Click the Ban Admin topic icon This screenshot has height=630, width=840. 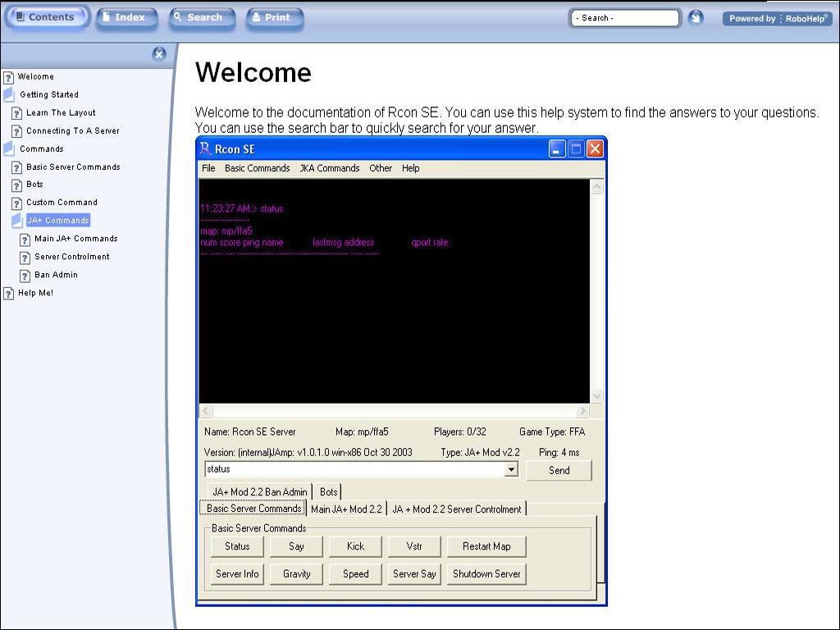[x=25, y=276]
